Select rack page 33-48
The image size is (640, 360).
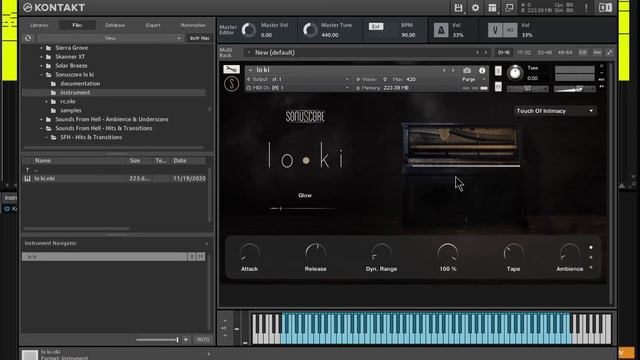click(544, 53)
